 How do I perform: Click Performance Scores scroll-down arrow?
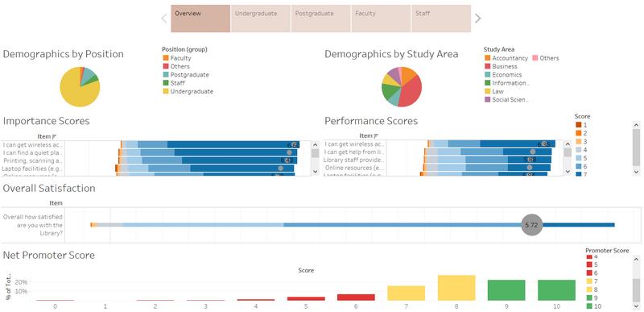568,172
